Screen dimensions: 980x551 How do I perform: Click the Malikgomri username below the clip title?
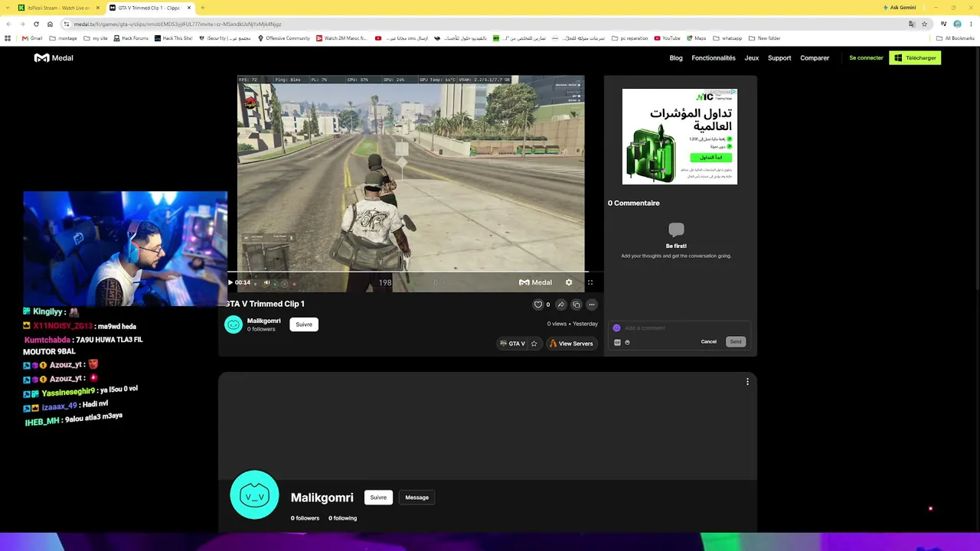pyautogui.click(x=264, y=321)
